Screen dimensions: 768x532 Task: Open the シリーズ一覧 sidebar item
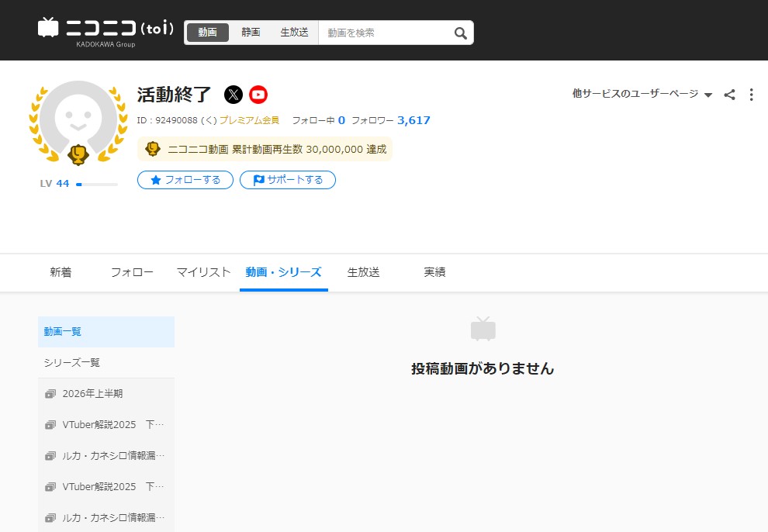72,362
